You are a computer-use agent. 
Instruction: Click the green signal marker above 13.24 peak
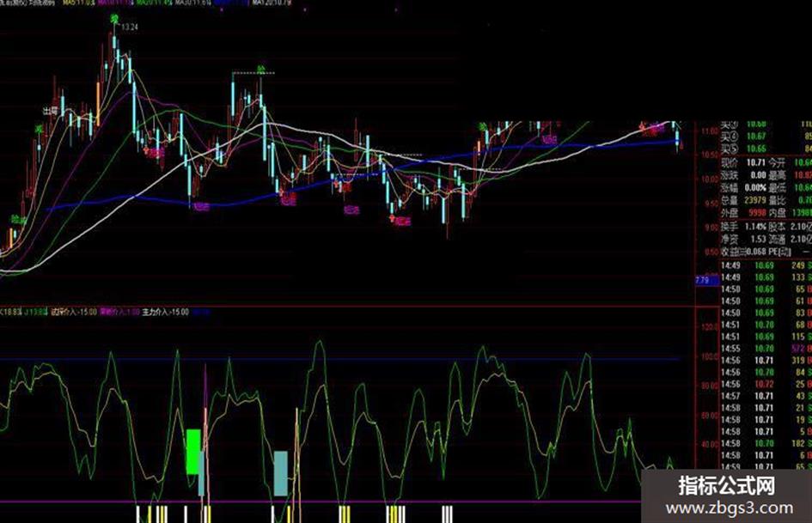coord(114,20)
